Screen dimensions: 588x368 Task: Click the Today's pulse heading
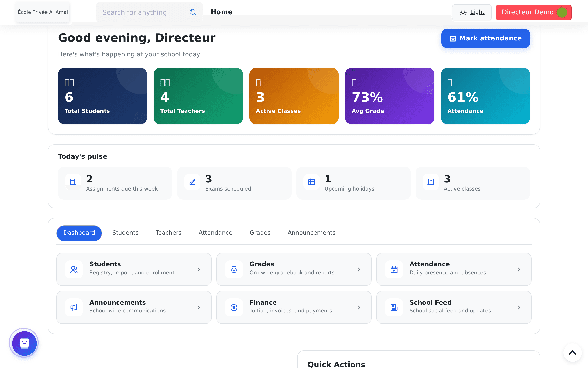pyautogui.click(x=82, y=156)
